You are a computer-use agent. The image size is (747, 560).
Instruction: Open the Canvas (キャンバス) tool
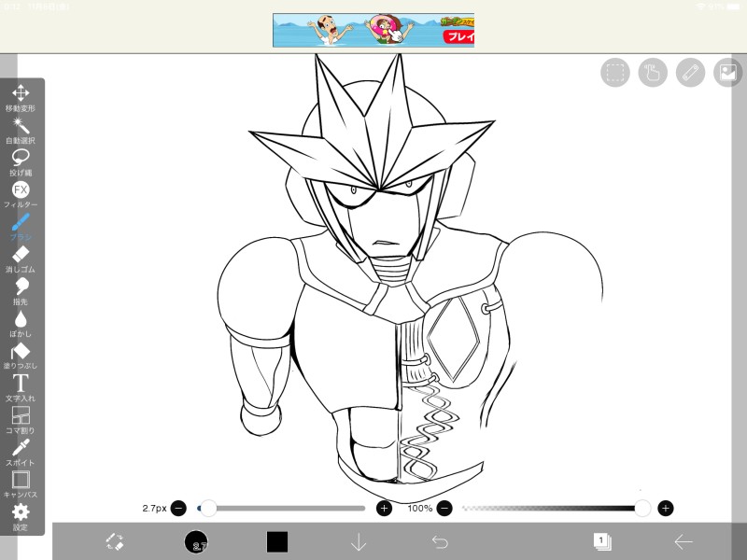click(x=21, y=483)
